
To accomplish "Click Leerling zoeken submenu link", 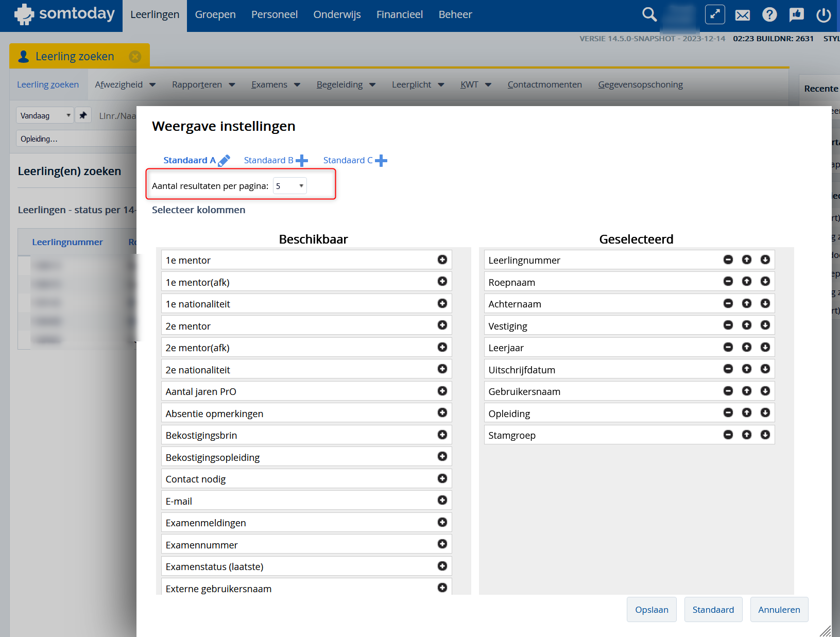I will 48,84.
